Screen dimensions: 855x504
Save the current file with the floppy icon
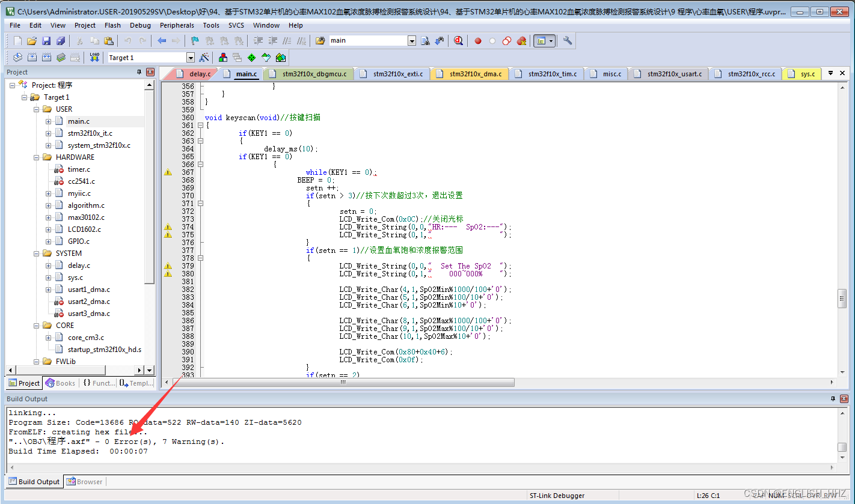pos(46,41)
